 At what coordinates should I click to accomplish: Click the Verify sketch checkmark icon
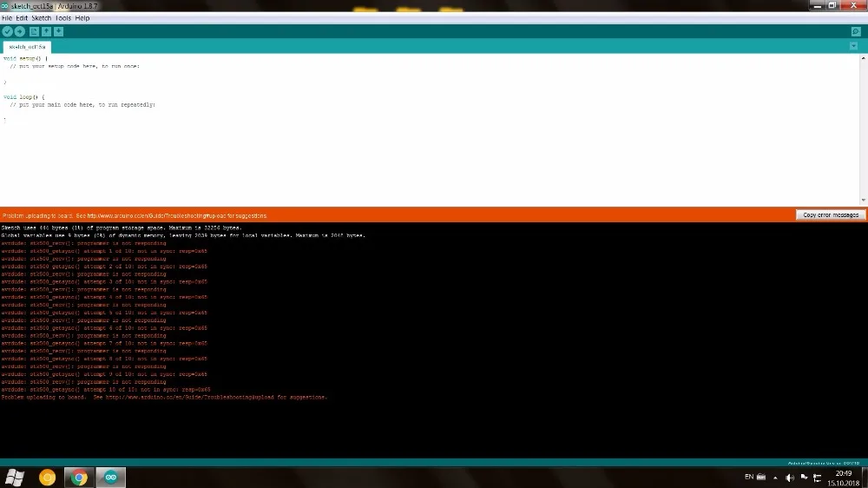point(7,31)
